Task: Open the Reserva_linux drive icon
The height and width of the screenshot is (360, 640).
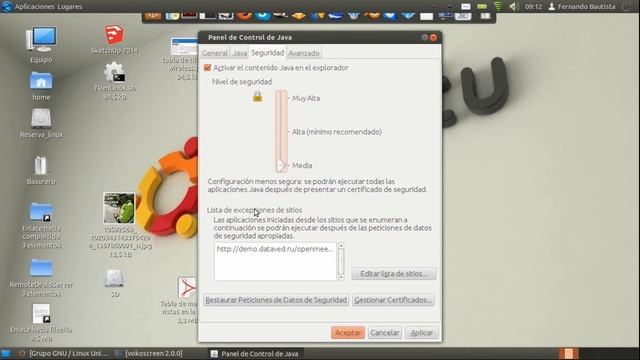Action: coord(41,119)
